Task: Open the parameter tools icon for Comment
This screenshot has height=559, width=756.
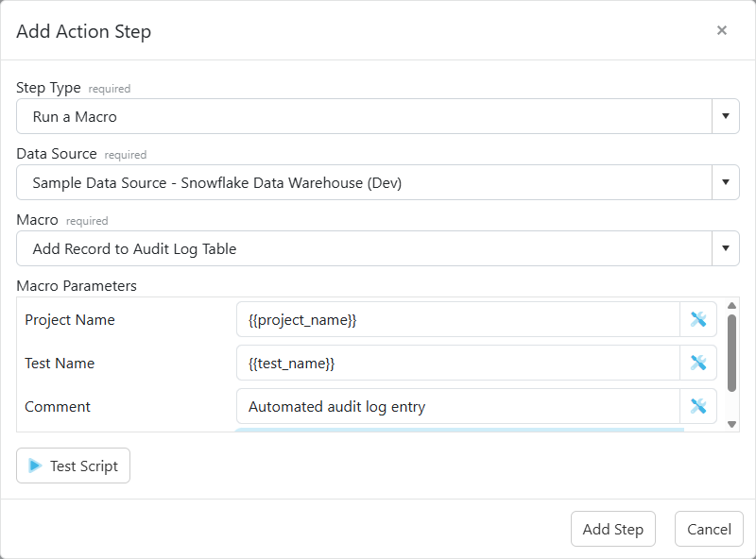Action: tap(698, 406)
